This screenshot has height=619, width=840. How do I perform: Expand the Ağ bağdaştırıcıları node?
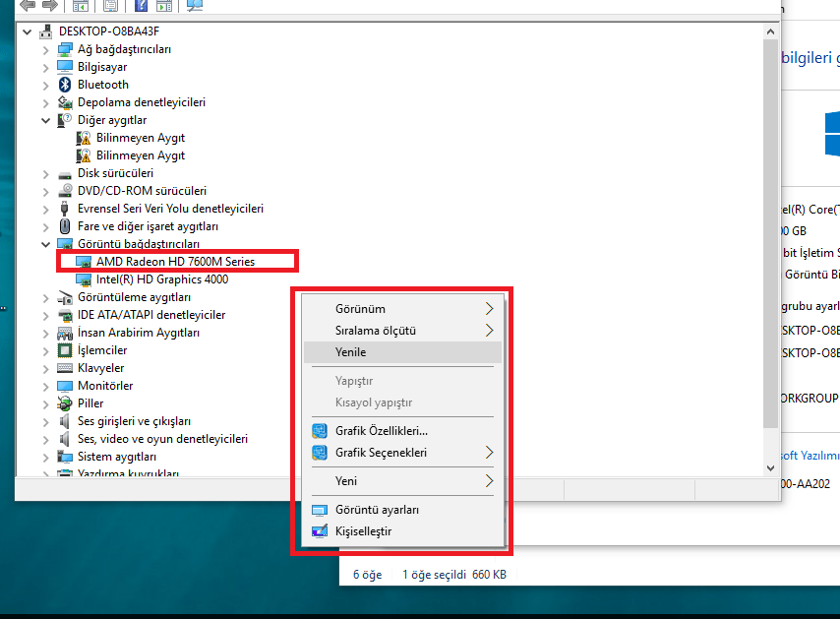pos(45,50)
